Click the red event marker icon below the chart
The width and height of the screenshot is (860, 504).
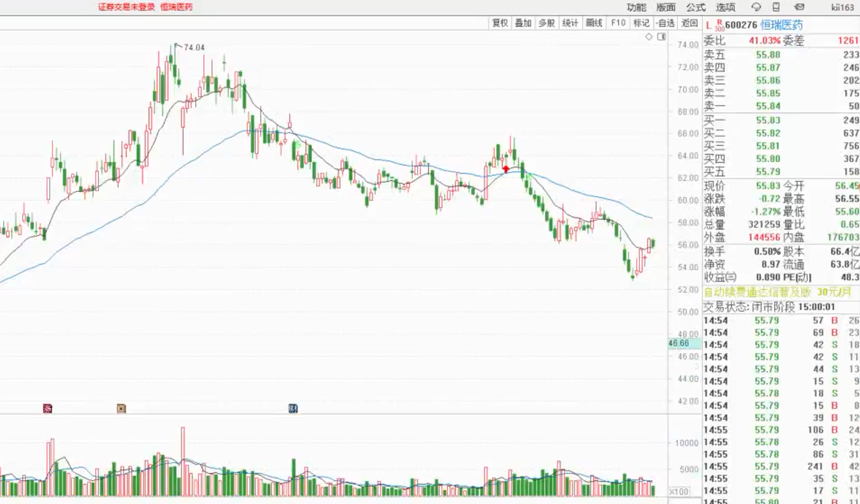click(48, 408)
